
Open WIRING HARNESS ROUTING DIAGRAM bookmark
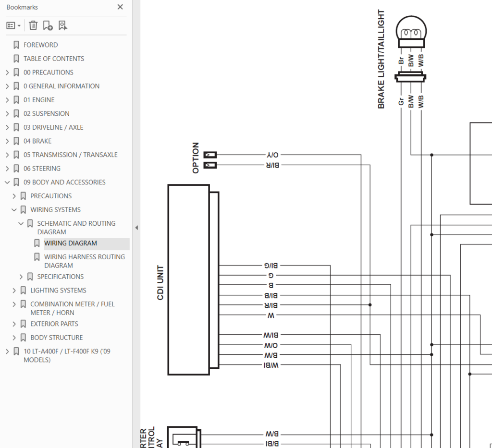85,261
